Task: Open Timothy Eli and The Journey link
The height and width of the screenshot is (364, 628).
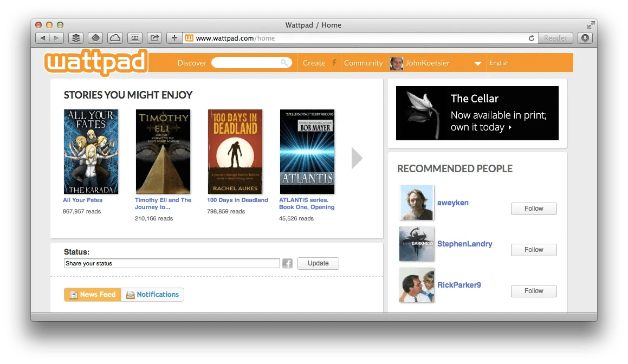Action: [x=163, y=204]
